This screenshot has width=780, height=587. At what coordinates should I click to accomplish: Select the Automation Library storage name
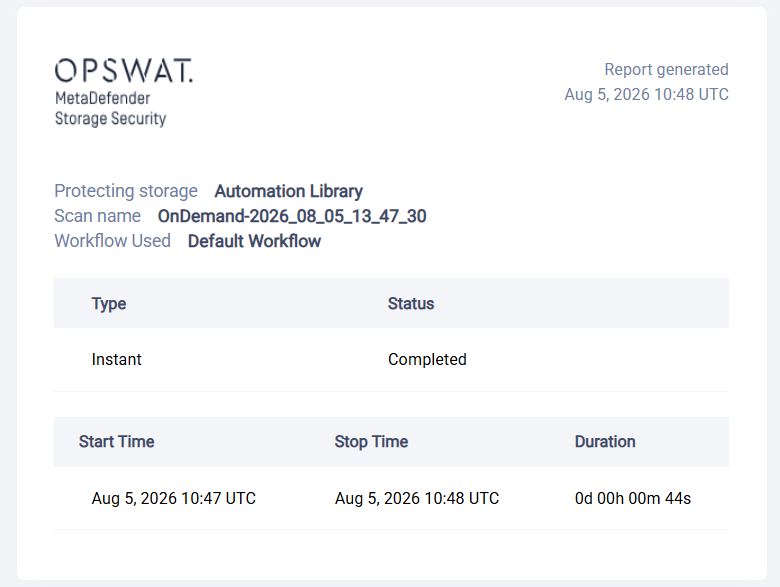click(289, 191)
